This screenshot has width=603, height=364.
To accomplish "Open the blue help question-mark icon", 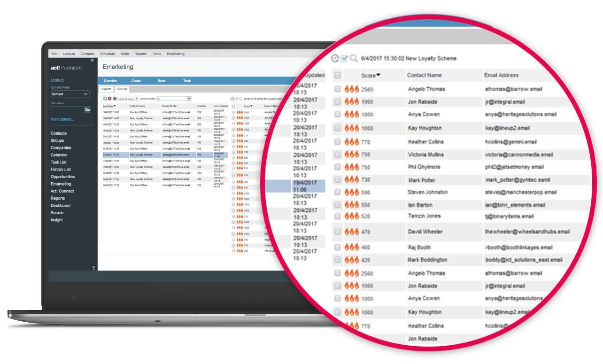I will click(115, 99).
